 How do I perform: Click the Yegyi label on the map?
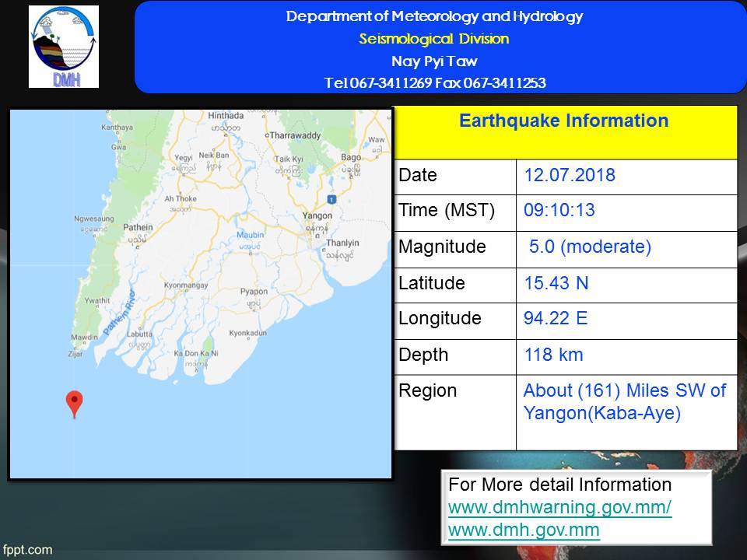(x=184, y=158)
